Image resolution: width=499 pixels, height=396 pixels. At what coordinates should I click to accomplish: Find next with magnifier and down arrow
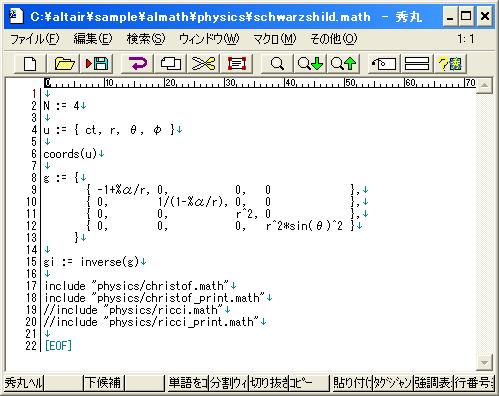(x=310, y=64)
